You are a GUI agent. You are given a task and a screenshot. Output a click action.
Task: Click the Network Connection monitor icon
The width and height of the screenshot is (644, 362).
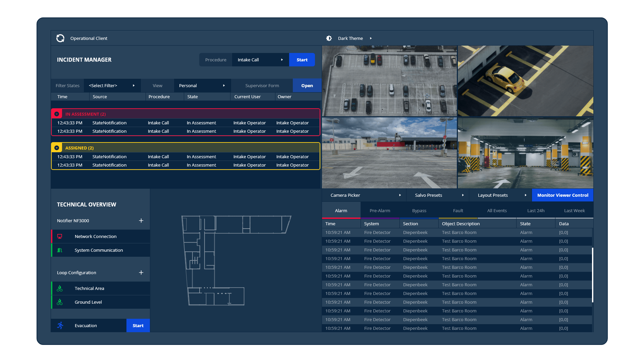click(x=60, y=236)
